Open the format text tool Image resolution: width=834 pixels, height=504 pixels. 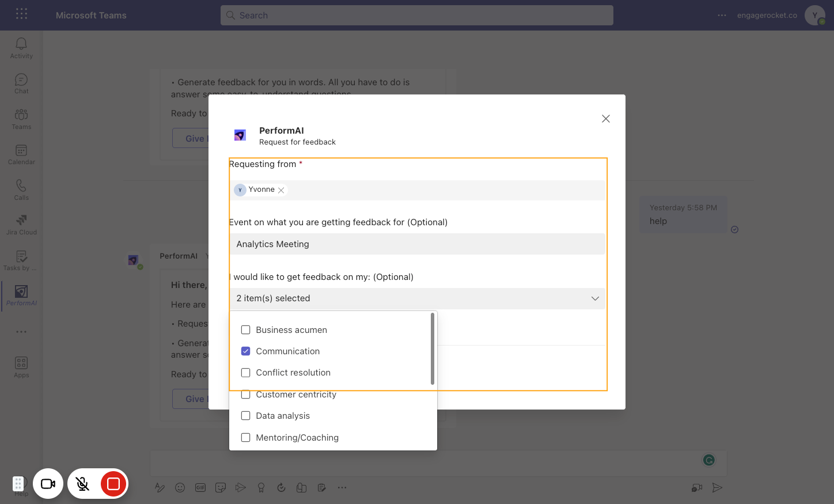coord(160,488)
